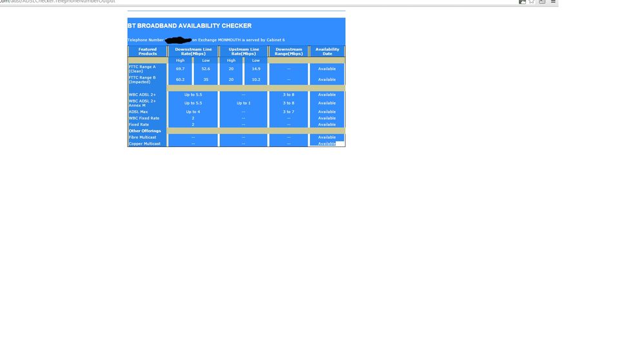Click the 14.9 upstream low value
Image resolution: width=644 pixels, height=349 pixels.
coord(256,68)
